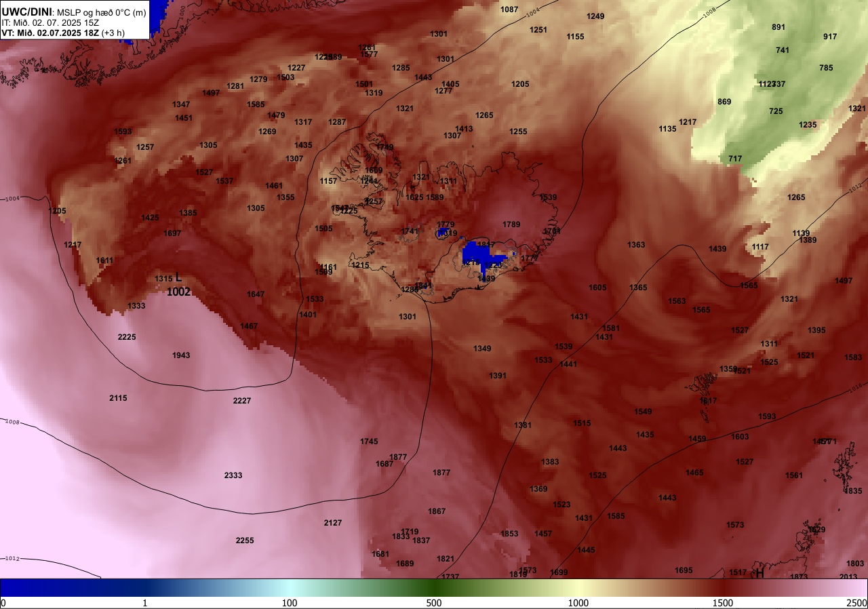Click the 1943 height value
Image resolution: width=868 pixels, height=609 pixels.
pos(181,355)
